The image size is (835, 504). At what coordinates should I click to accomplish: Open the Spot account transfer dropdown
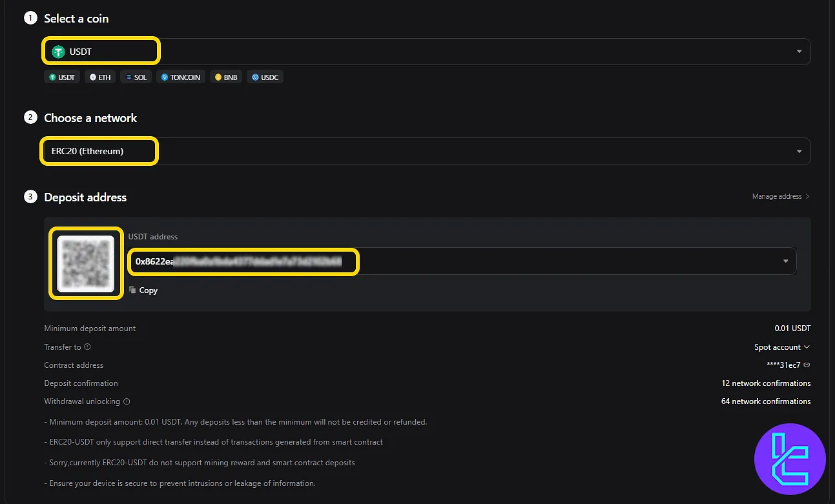tap(782, 347)
